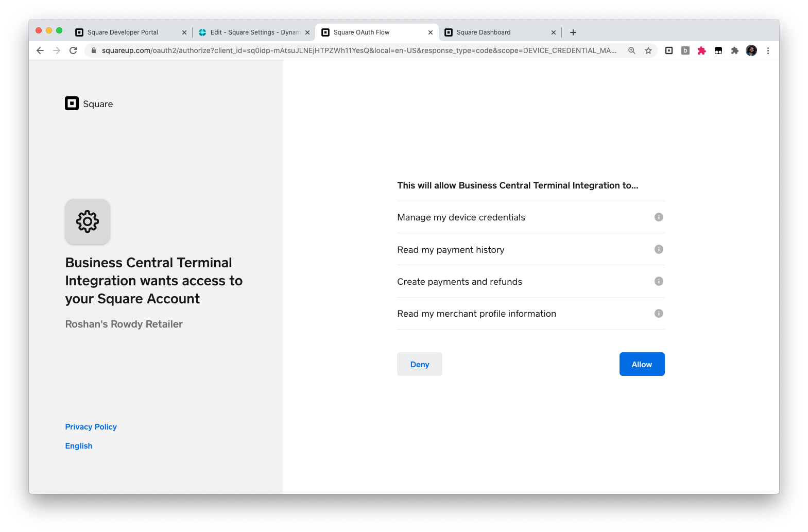Screen dimensions: 808x532
Task: Click the heading 'This will allow Business Central…'
Action: point(518,185)
